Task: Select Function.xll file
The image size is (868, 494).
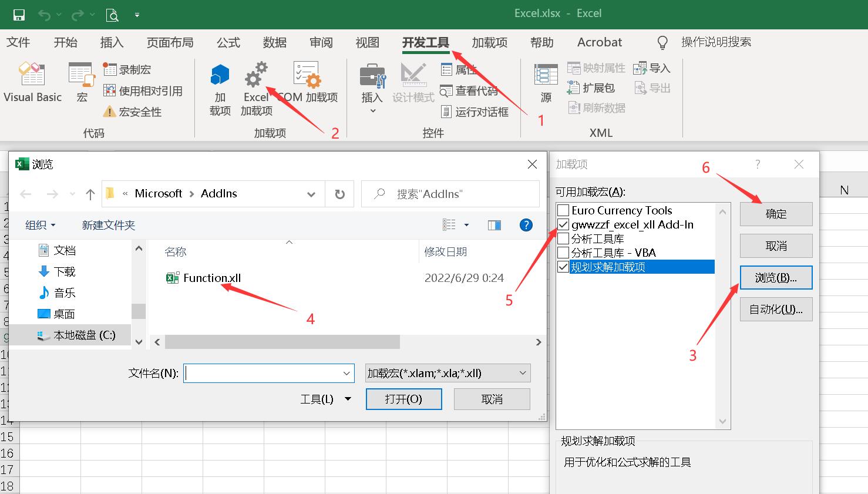Action: pos(204,278)
